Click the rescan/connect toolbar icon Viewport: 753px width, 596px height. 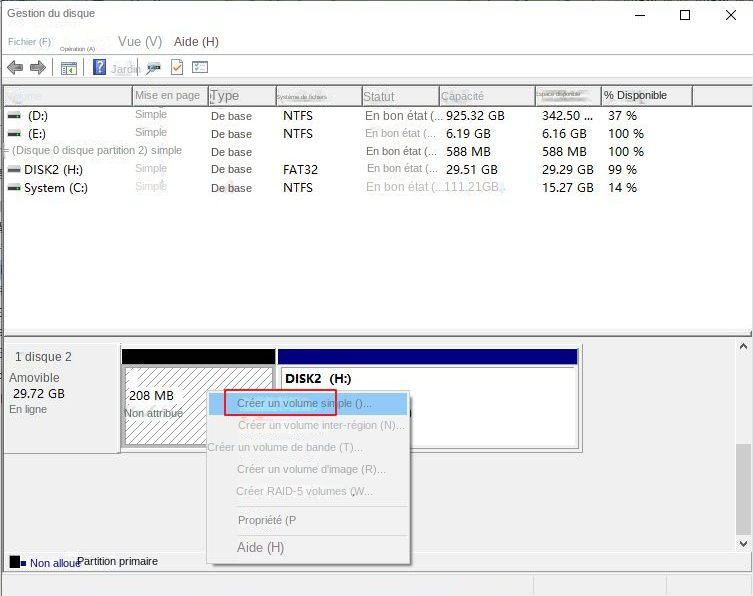[153, 68]
